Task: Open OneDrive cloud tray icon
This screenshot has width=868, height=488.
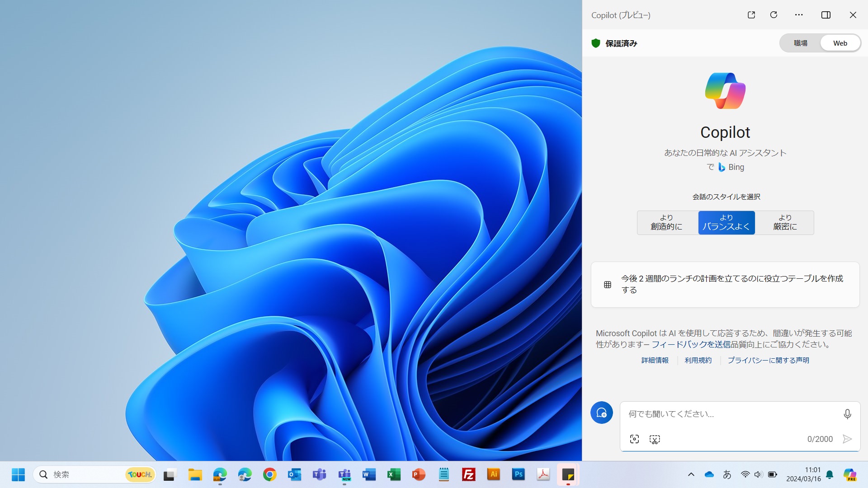Action: click(x=709, y=474)
